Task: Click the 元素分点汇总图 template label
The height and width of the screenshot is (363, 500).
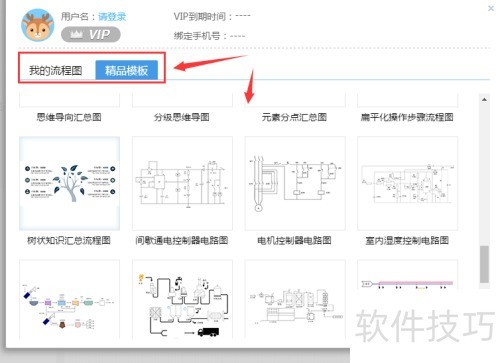Action: click(294, 117)
